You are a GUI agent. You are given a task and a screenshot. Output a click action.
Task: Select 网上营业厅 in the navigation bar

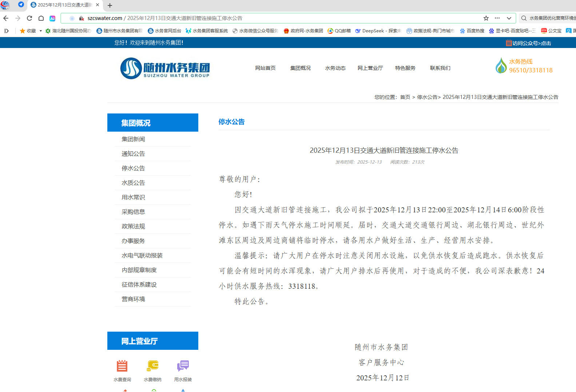[370, 68]
